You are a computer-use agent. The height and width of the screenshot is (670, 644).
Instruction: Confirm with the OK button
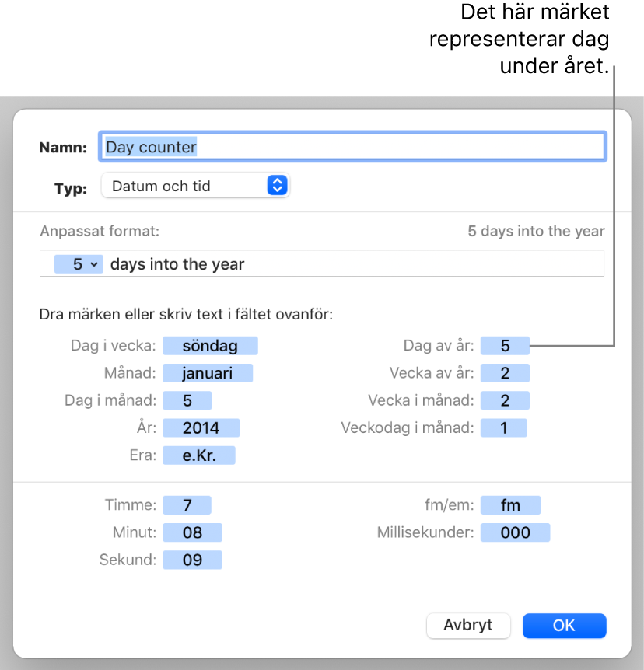tap(564, 626)
